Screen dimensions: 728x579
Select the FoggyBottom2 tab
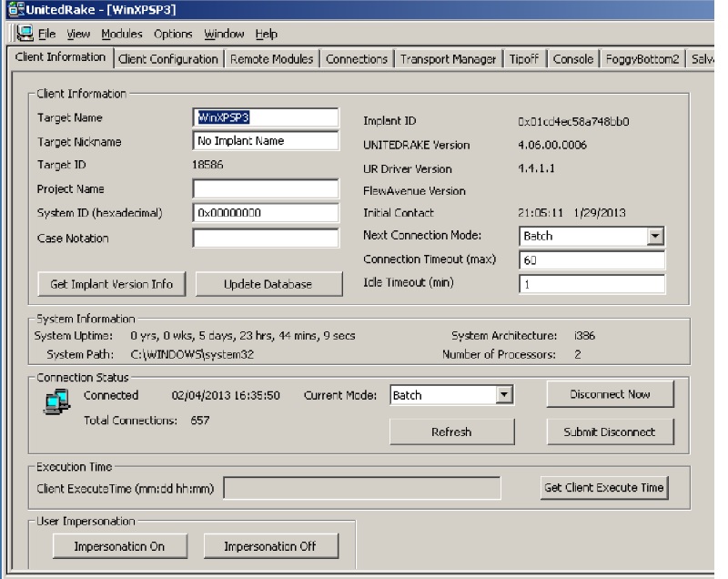coord(642,59)
